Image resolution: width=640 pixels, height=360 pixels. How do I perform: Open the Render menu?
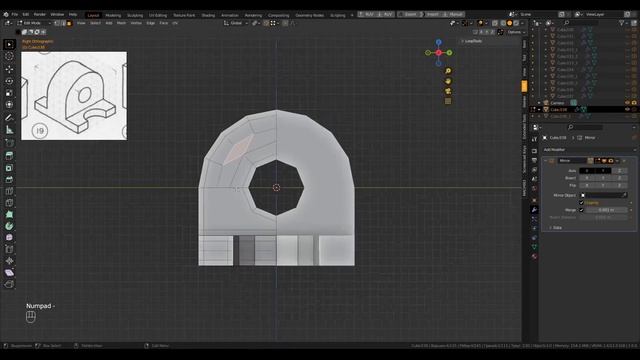pos(40,14)
